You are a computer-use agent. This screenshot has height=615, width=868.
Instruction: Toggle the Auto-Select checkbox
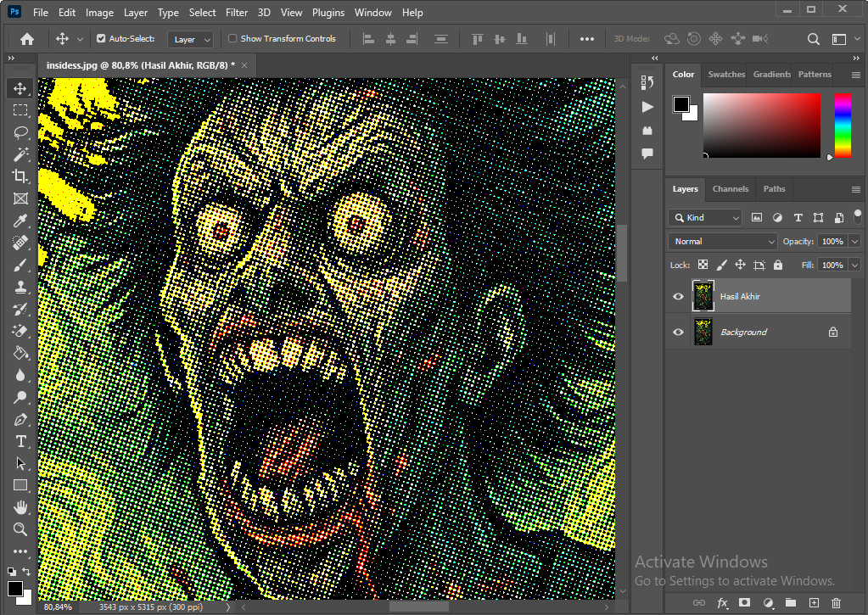click(102, 39)
